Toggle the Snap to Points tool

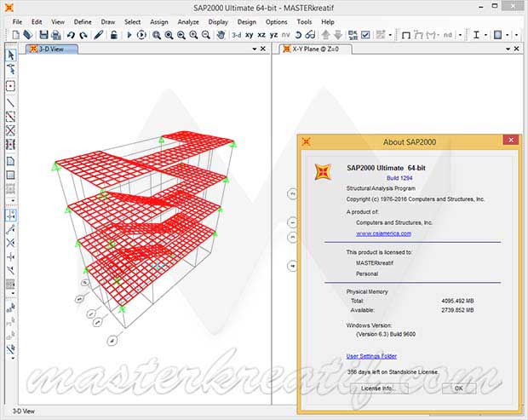pos(11,215)
